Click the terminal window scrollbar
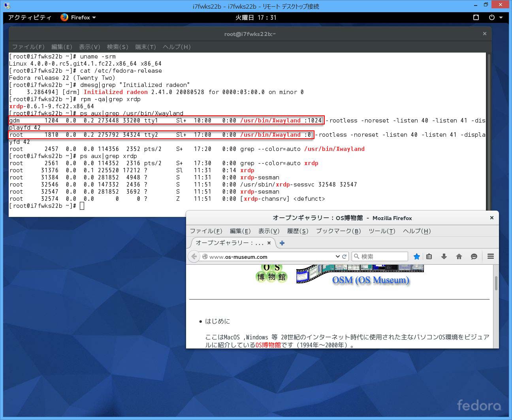The width and height of the screenshot is (512, 420). [x=489, y=131]
